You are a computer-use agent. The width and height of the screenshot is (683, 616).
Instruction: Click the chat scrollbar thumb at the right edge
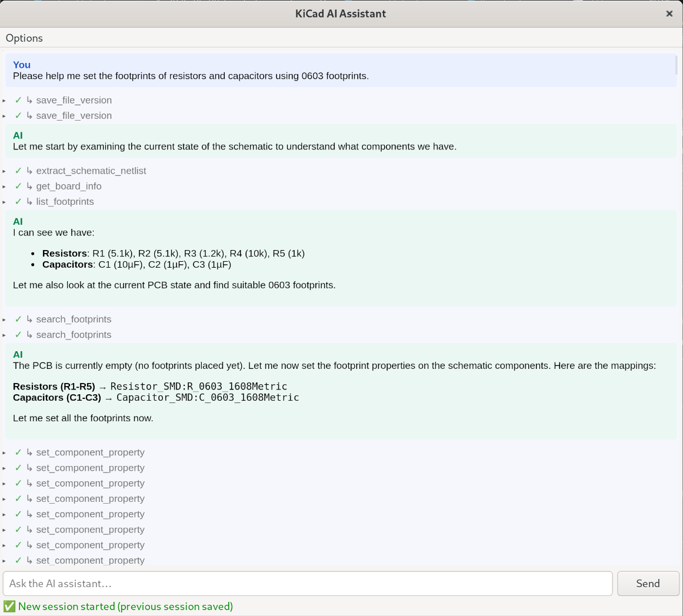tap(677, 65)
